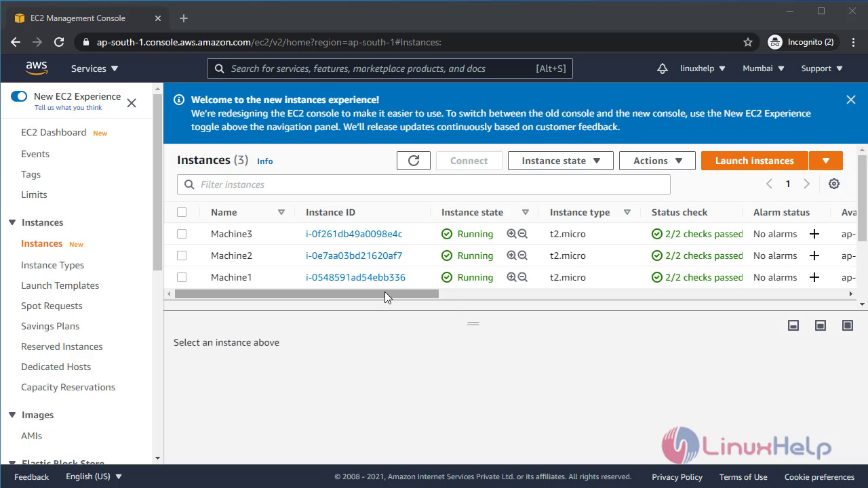Add alarm plus icon for Machine3
Screen dimensions: 868x488
click(814, 234)
